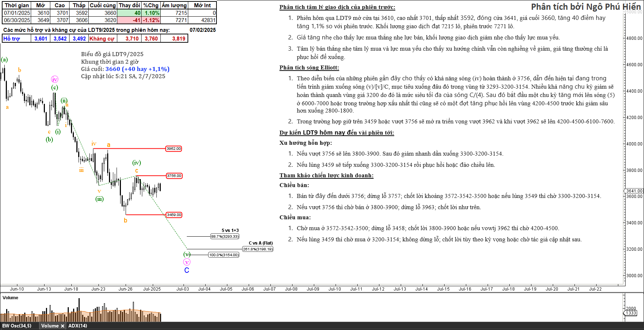Click the pink circled (v) wave marker
This screenshot has width=644, height=330.
tap(187, 262)
